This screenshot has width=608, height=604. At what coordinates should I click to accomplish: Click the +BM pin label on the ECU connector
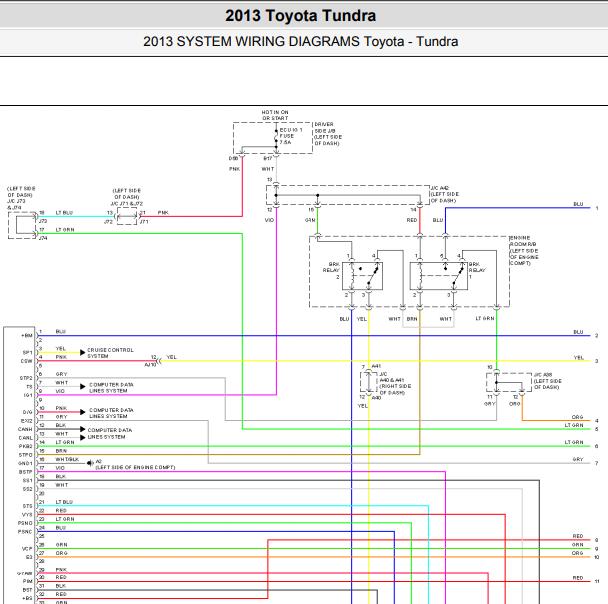27,335
